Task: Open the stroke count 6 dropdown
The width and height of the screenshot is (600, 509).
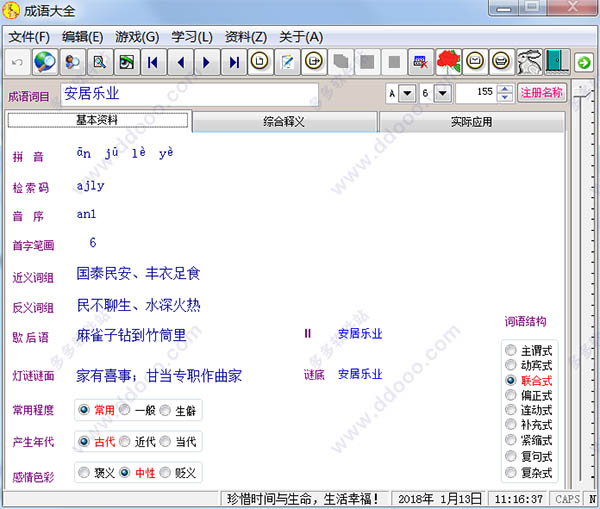Action: pos(442,93)
